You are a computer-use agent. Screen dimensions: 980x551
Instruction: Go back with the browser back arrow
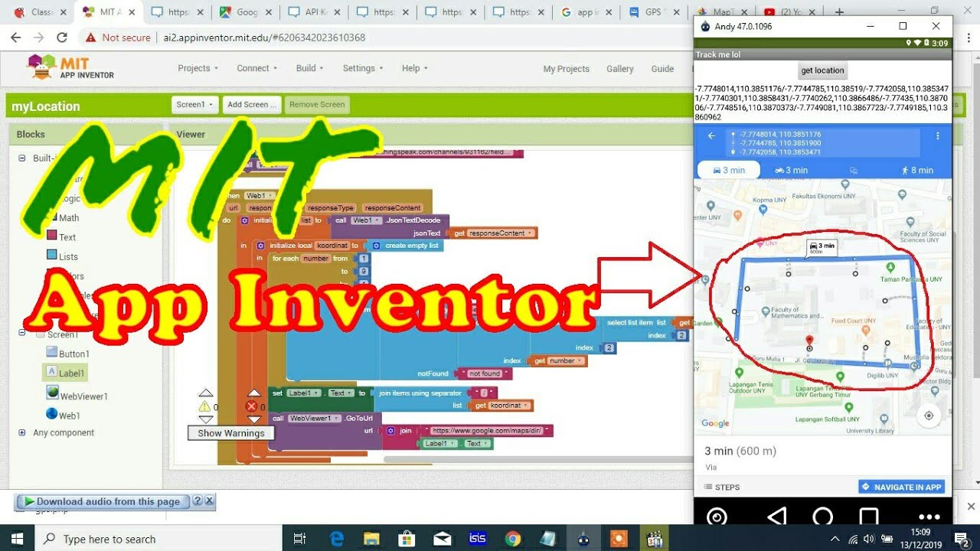click(x=16, y=37)
